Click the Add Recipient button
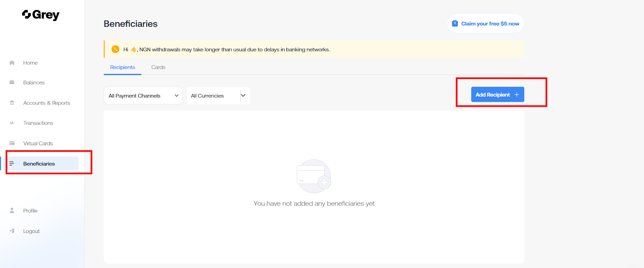Viewport: 644px width, 268px height. (497, 95)
